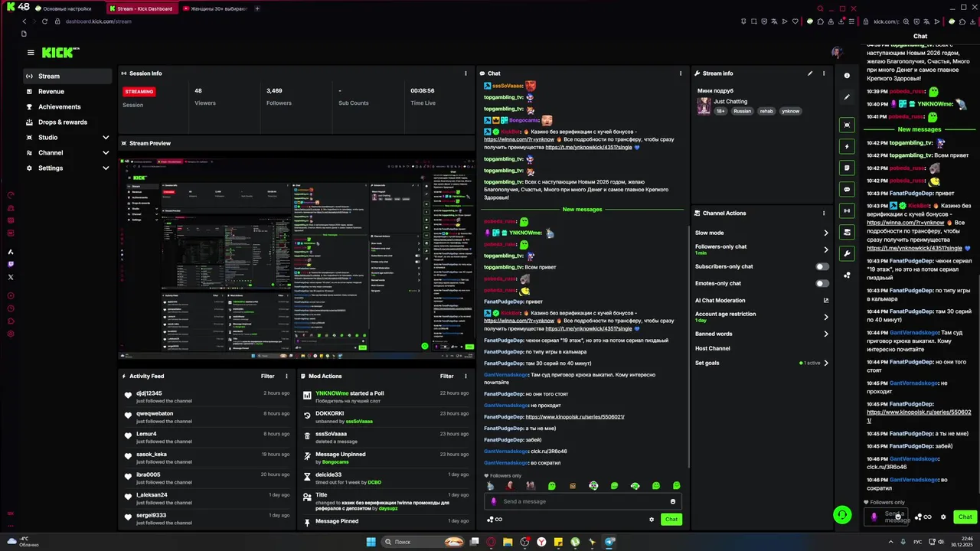The height and width of the screenshot is (551, 980).
Task: Click the Russian stream tag
Action: [742, 111]
